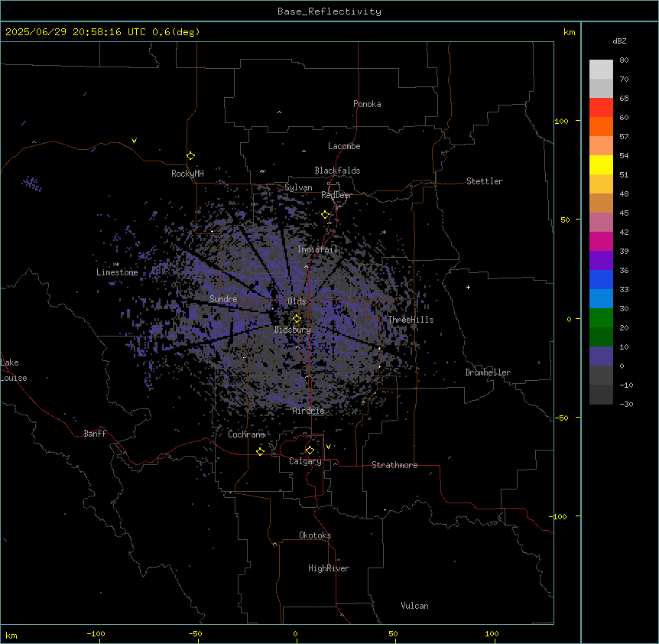This screenshot has width=659, height=644.
Task: Click the Airdrie city label
Action: [x=309, y=411]
